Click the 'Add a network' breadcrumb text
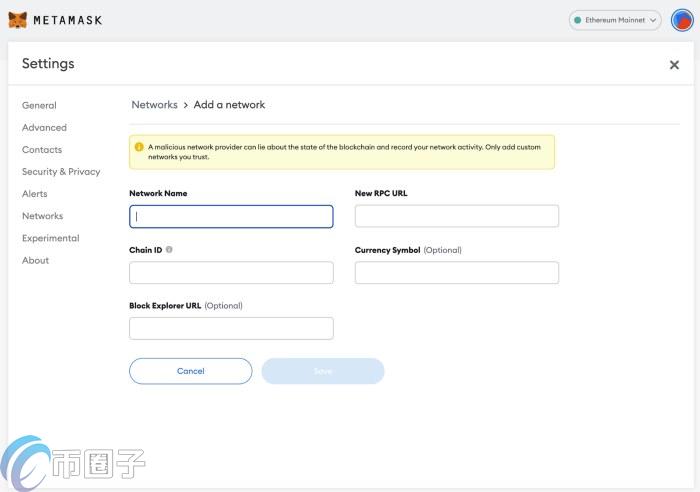 point(229,105)
